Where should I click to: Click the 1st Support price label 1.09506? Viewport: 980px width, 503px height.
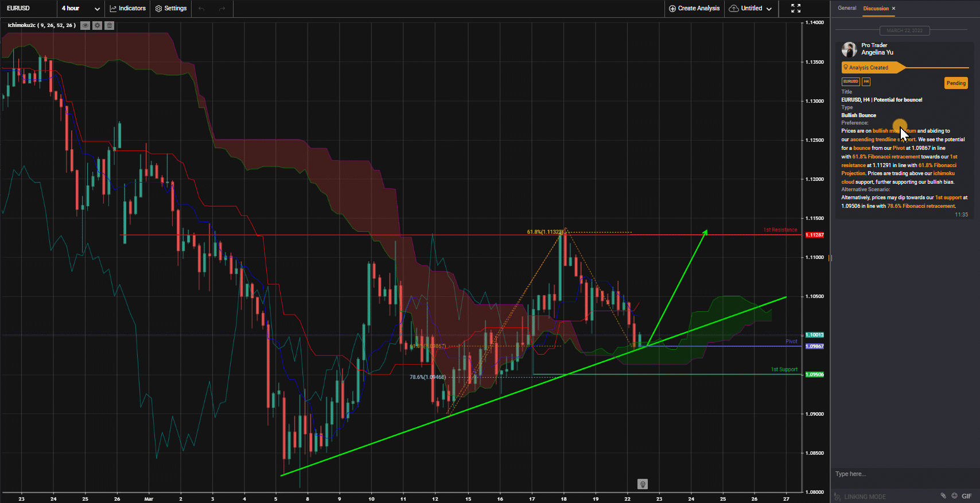tap(815, 374)
